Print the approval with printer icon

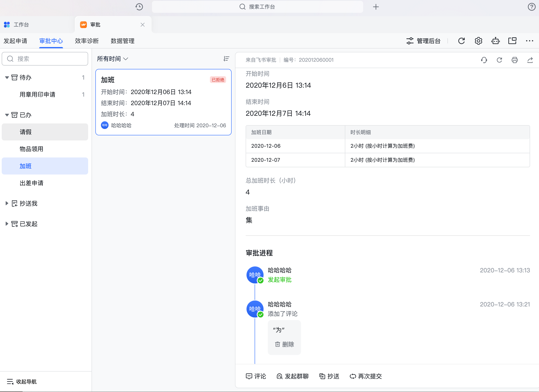tap(515, 60)
